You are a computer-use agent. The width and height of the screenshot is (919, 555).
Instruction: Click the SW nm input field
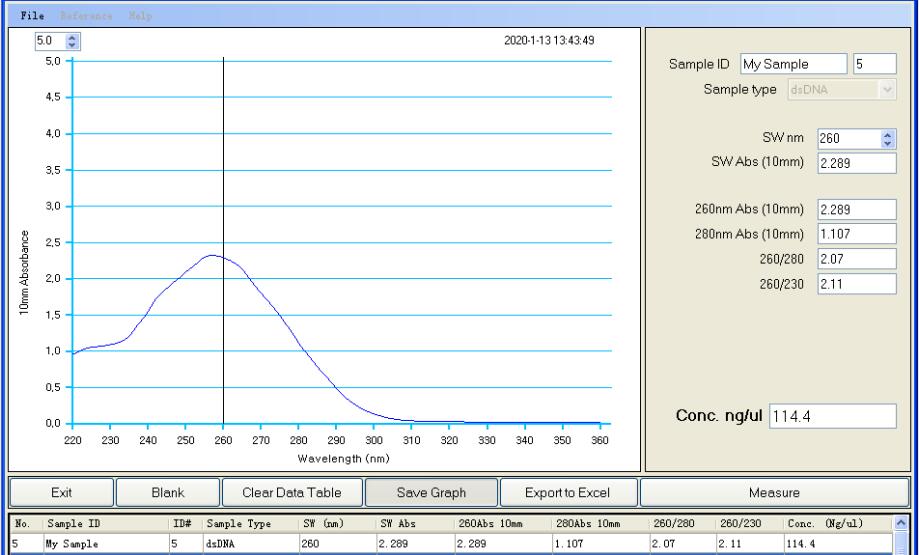pos(849,139)
